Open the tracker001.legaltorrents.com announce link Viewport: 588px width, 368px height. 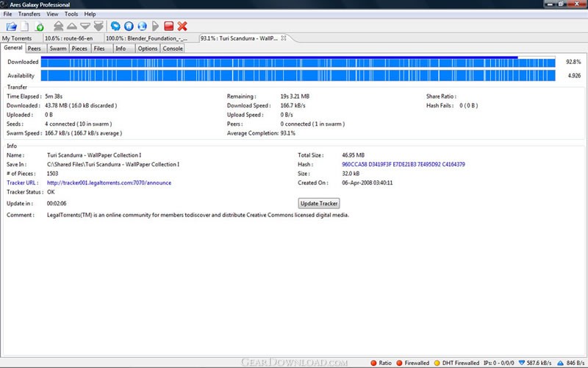point(109,183)
